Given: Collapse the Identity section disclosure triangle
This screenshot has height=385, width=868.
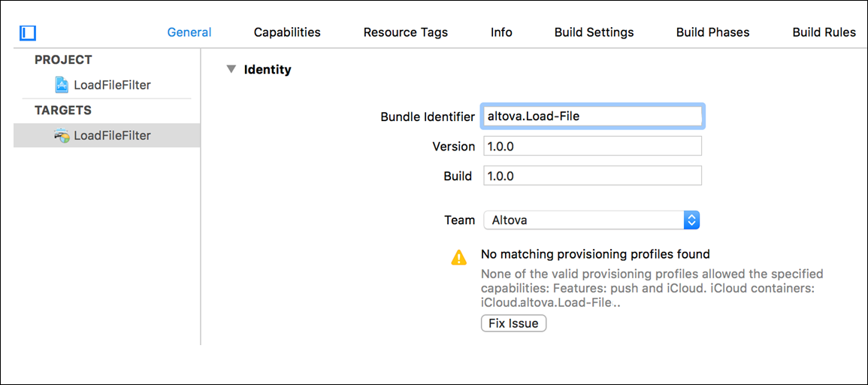Looking at the screenshot, I should (231, 70).
